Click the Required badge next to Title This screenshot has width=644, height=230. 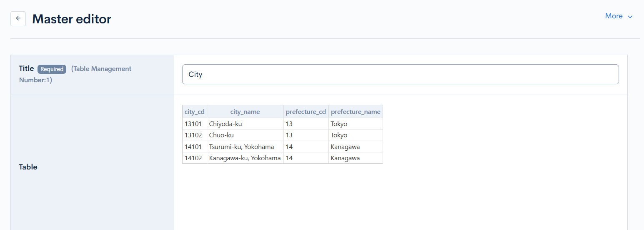pyautogui.click(x=52, y=69)
